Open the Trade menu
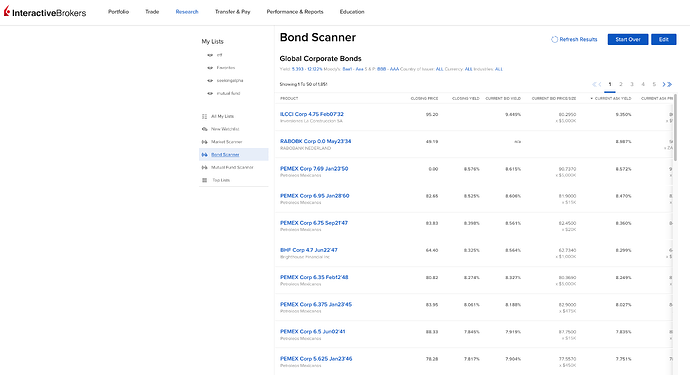The width and height of the screenshot is (690, 375). pyautogui.click(x=152, y=12)
